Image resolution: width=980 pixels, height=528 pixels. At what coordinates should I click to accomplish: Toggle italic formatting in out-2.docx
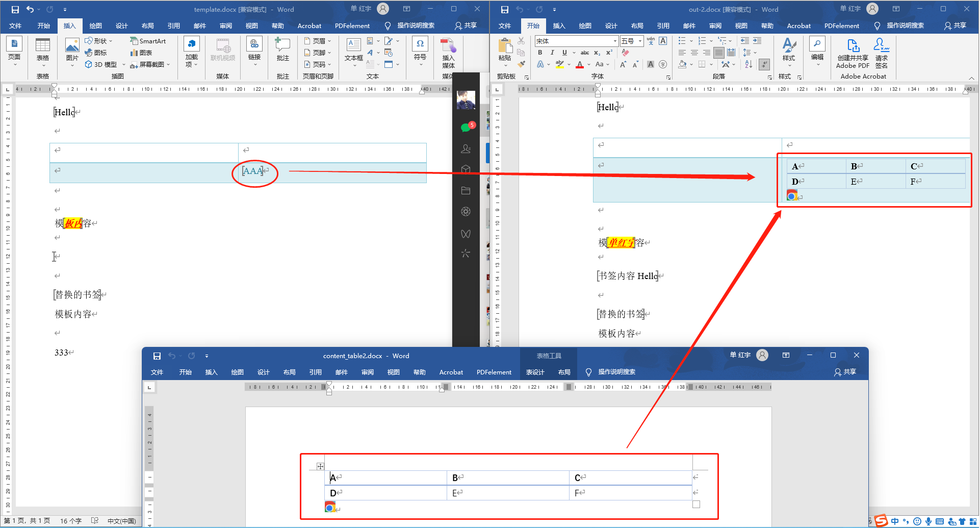(x=552, y=52)
